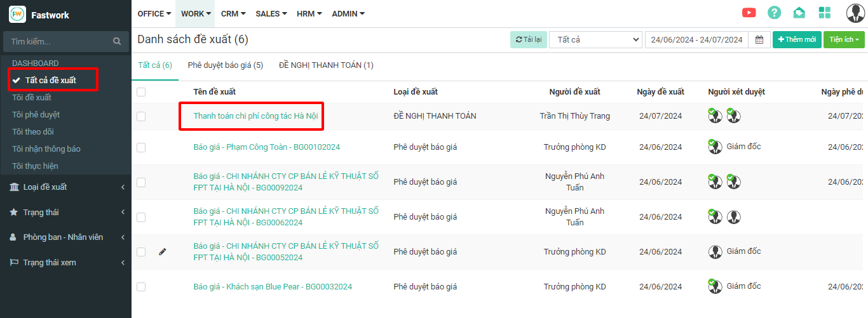The height and width of the screenshot is (318, 868).
Task: Open the mail envelope notification icon
Action: click(799, 13)
